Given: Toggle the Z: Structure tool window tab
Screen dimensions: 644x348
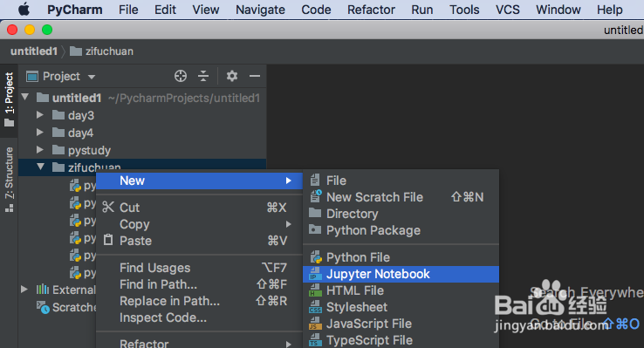Looking at the screenshot, I should [x=9, y=180].
